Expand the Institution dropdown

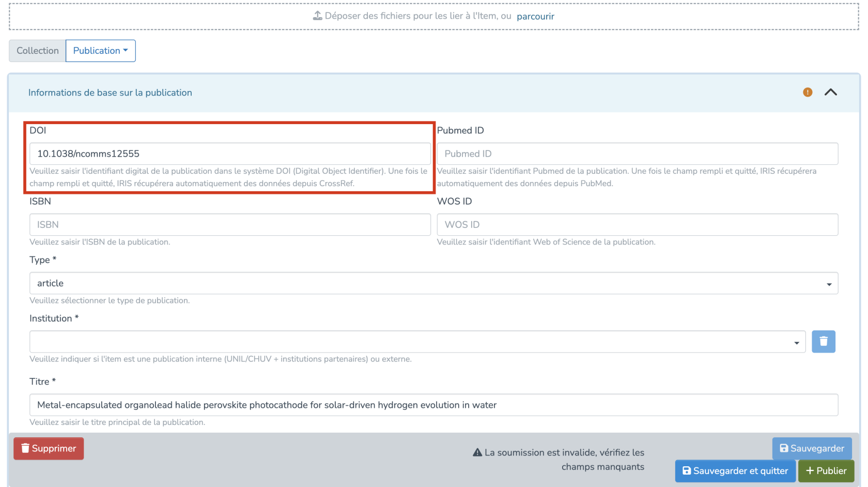(x=417, y=342)
